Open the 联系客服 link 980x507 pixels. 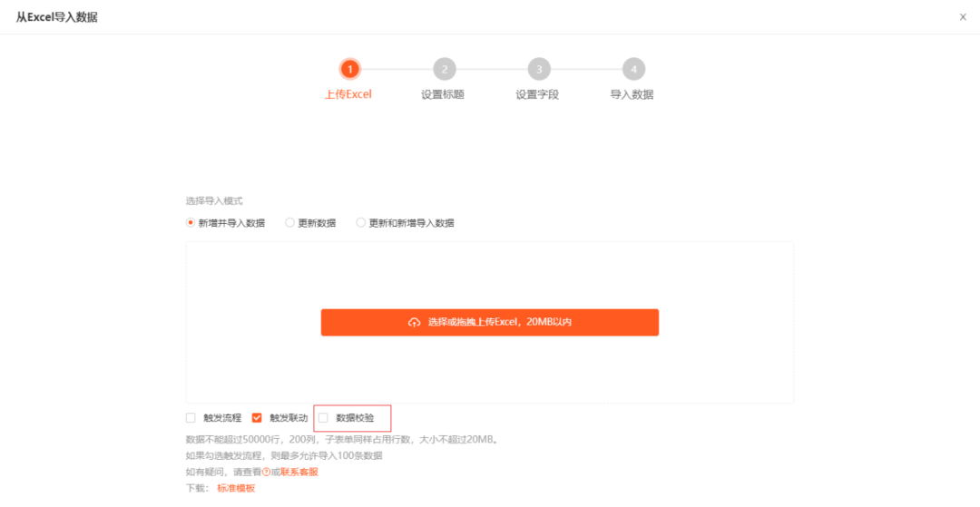[x=299, y=472]
